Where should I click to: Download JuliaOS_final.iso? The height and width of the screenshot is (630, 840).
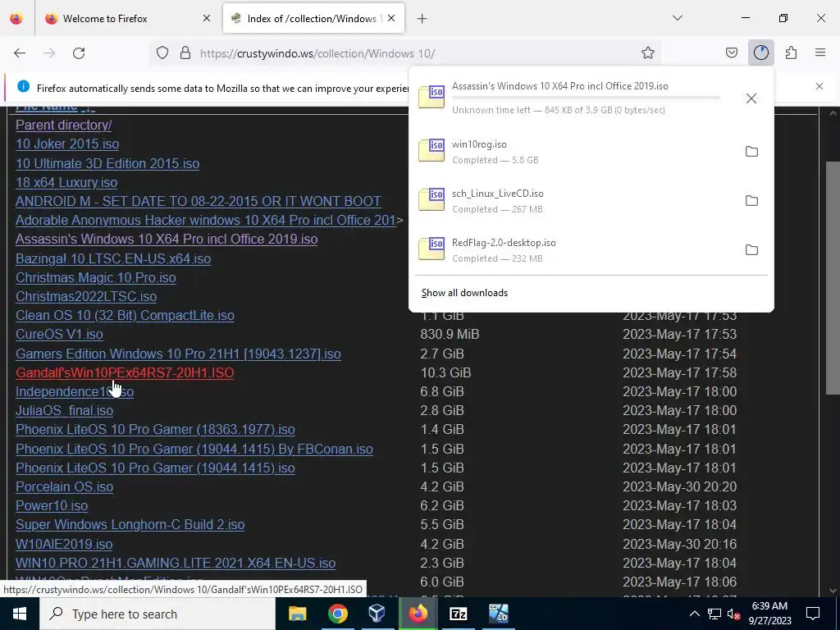64,410
